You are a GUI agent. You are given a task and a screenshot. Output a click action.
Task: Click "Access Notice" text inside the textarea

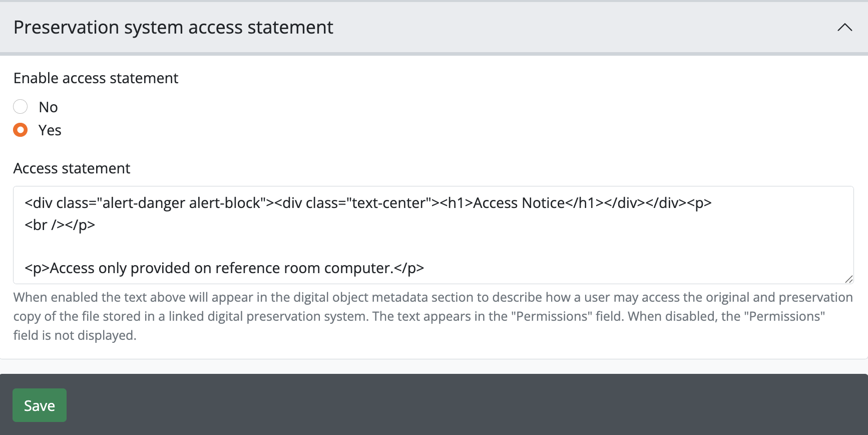[519, 203]
